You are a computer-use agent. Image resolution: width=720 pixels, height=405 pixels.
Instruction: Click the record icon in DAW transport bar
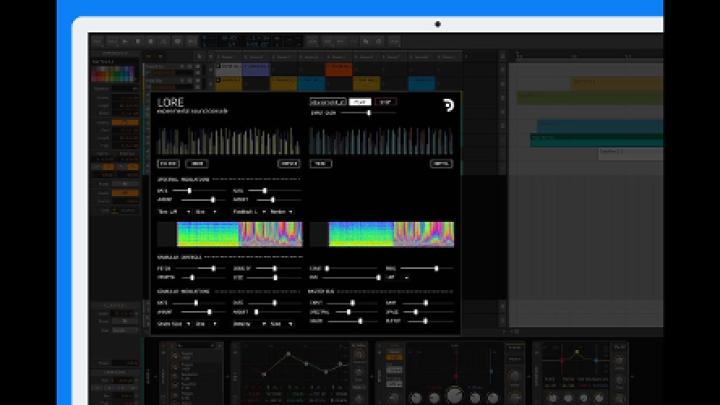[151, 41]
